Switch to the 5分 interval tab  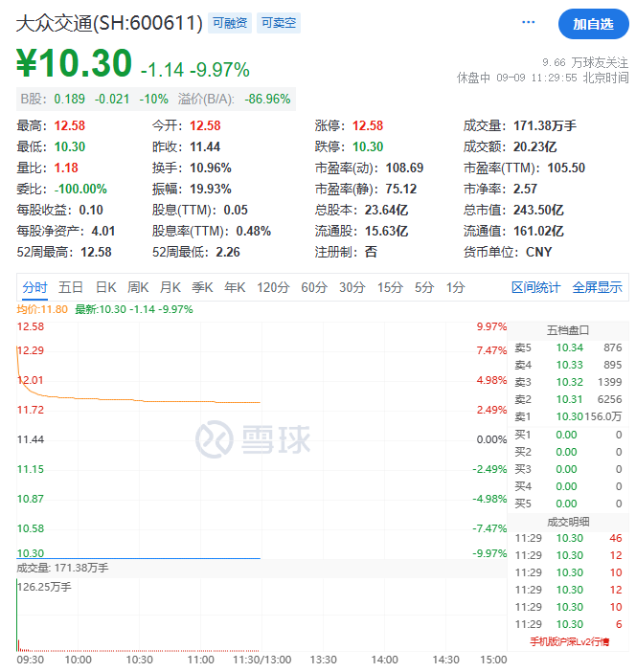tap(423, 287)
